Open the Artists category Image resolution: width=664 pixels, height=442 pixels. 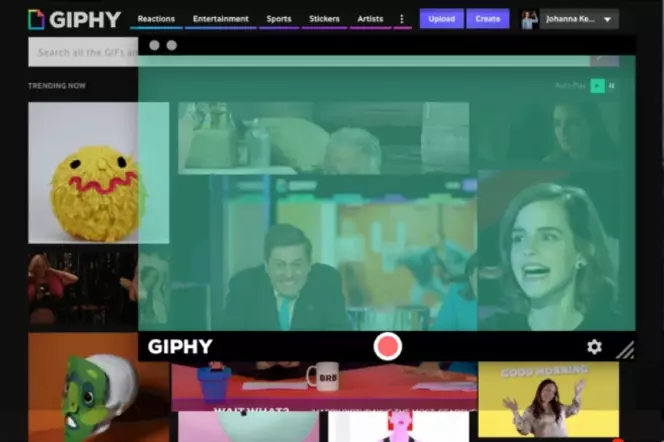pyautogui.click(x=370, y=19)
